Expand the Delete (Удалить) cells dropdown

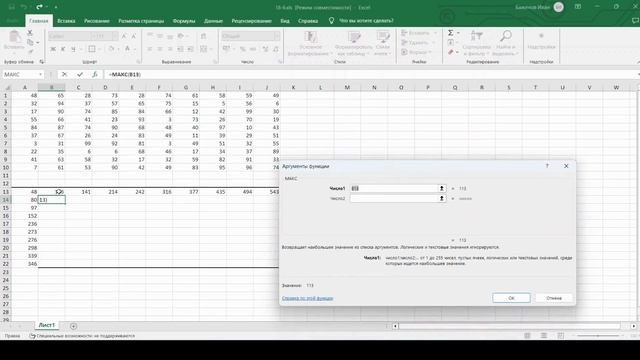click(x=433, y=42)
